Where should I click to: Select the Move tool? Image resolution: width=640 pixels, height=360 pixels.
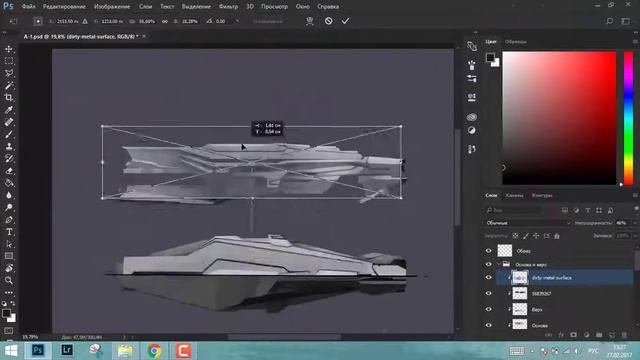[9, 49]
